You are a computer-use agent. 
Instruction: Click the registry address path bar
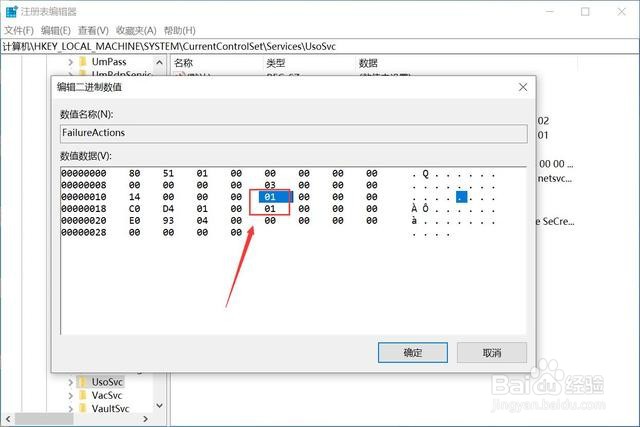(320, 47)
